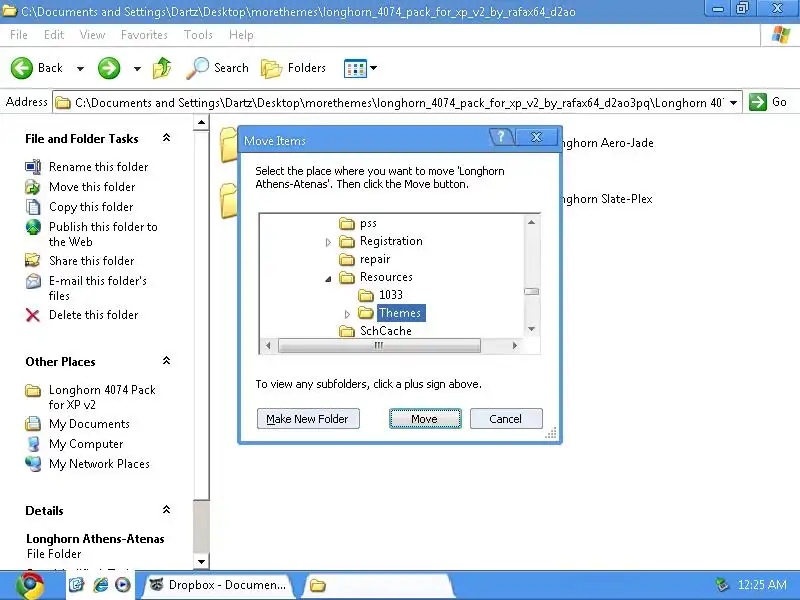The width and height of the screenshot is (800, 600).
Task: Click the My Computer icon in Other Places
Action: (x=33, y=444)
